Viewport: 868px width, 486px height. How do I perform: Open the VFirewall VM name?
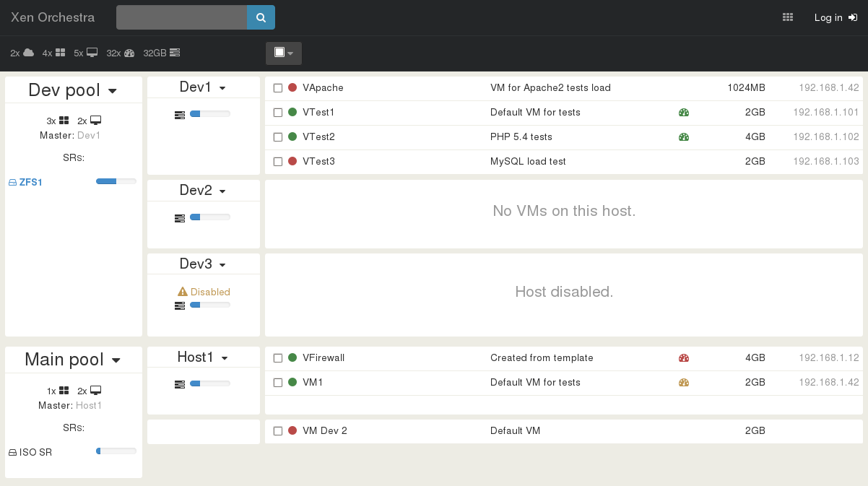324,357
